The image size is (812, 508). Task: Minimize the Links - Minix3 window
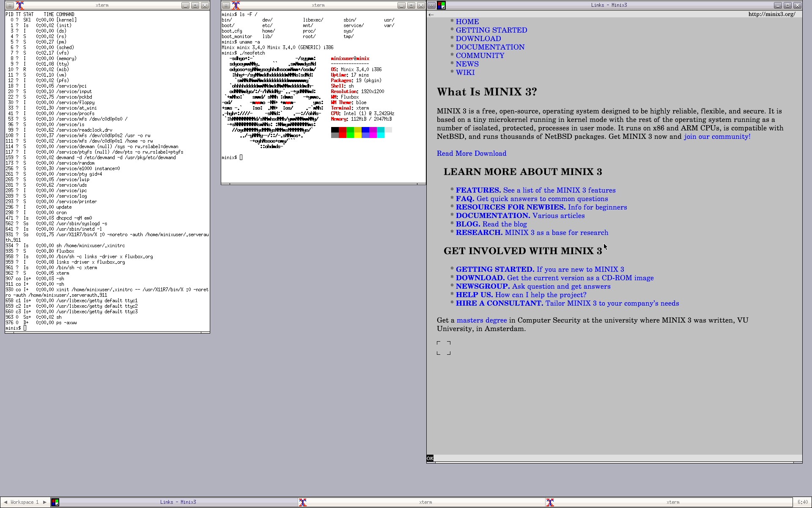coord(778,5)
